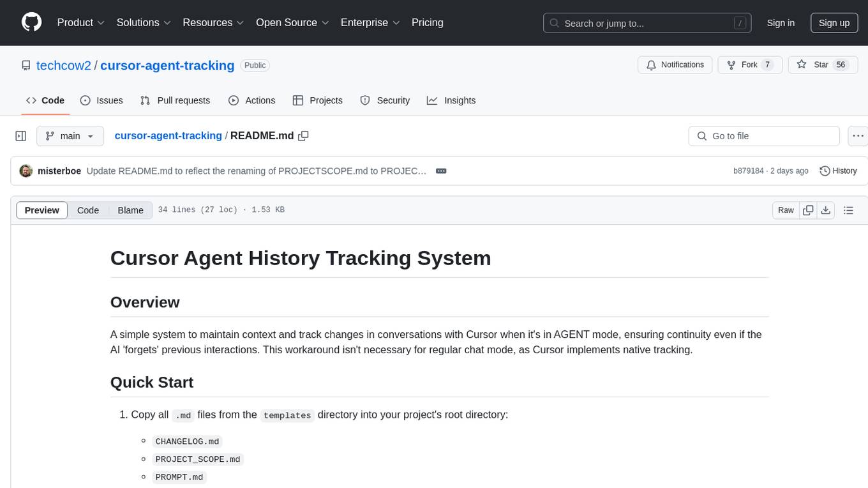Fork this repository
Image resolution: width=868 pixels, height=488 pixels.
[x=750, y=65]
